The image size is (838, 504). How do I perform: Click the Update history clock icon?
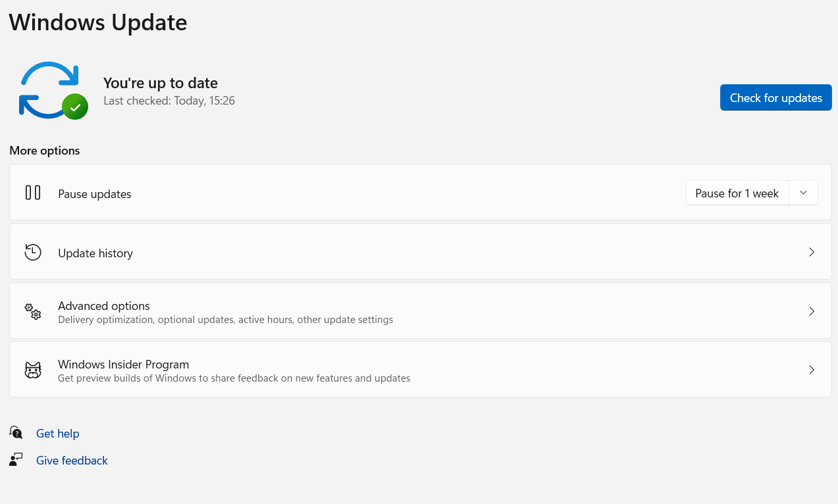coord(33,252)
